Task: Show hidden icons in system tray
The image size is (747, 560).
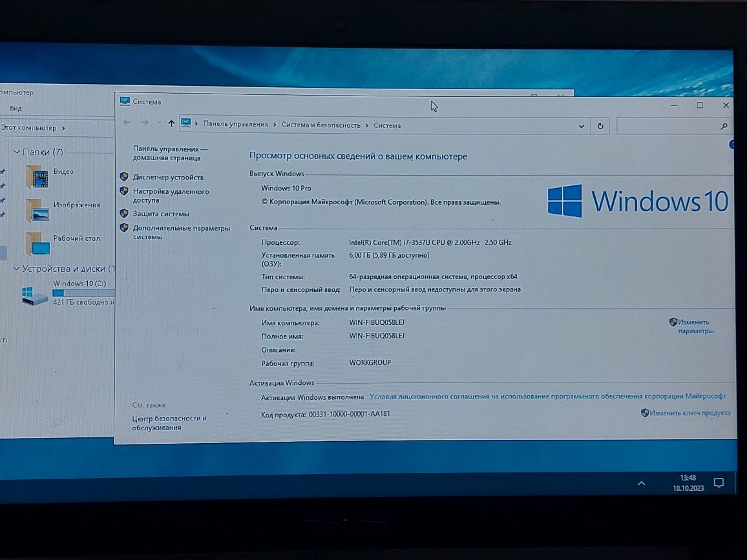Action: (x=642, y=483)
